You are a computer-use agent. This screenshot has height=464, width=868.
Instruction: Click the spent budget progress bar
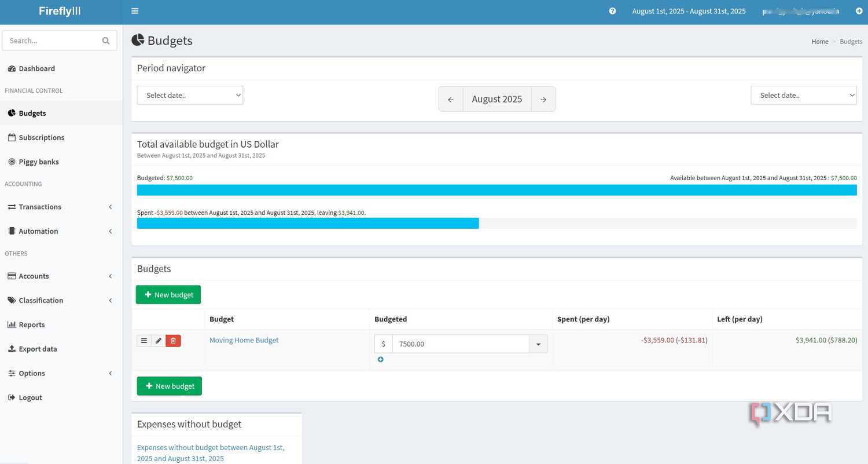click(496, 223)
